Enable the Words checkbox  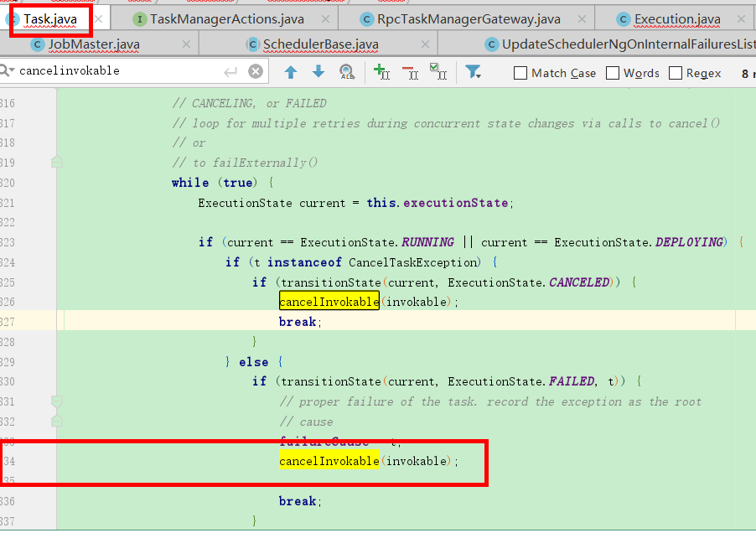click(613, 73)
